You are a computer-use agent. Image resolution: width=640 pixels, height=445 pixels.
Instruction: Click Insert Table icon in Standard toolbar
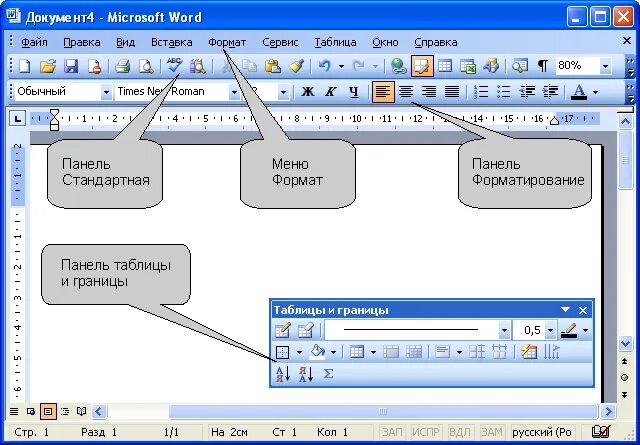(x=445, y=66)
